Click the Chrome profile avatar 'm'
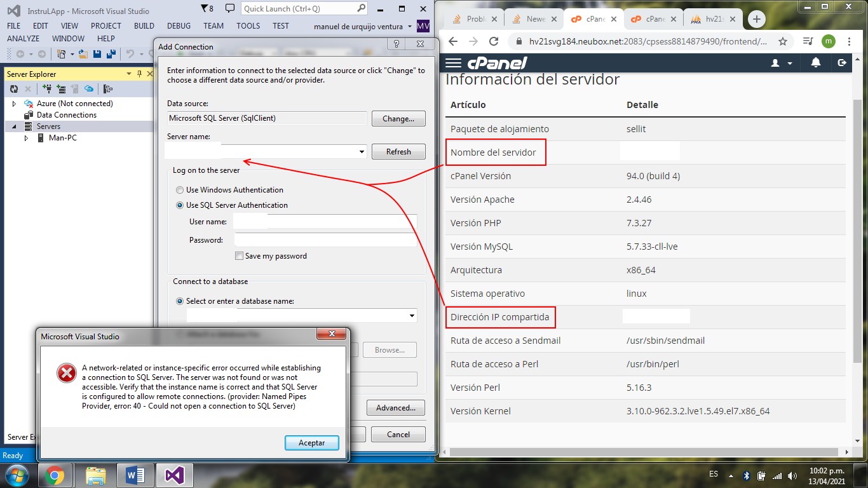The height and width of the screenshot is (488, 868). [x=829, y=41]
